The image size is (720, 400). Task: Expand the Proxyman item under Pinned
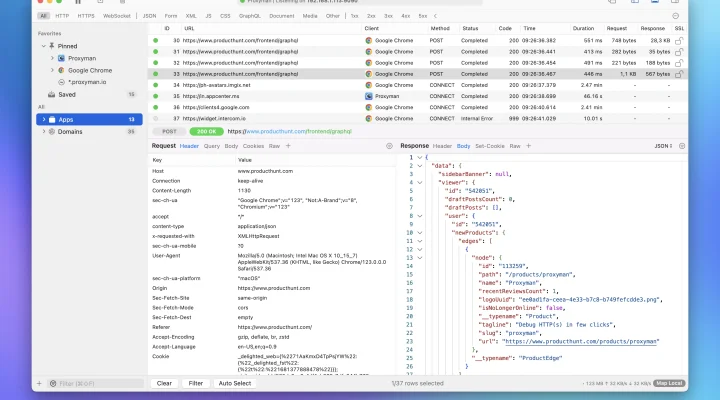(x=52, y=58)
